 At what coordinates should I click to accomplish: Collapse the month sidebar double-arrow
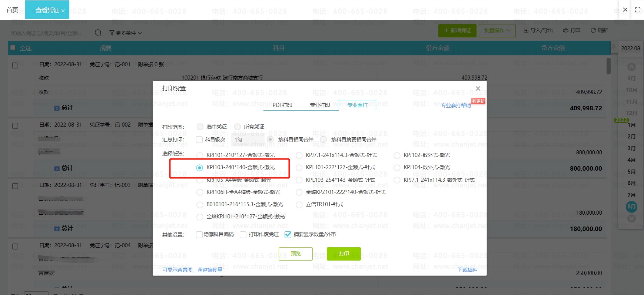613,47
